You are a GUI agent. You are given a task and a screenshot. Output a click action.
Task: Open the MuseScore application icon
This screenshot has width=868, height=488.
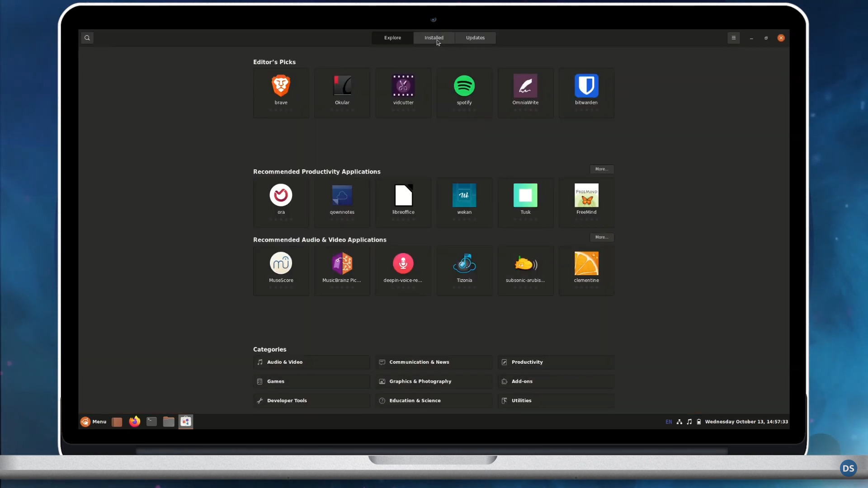click(281, 263)
